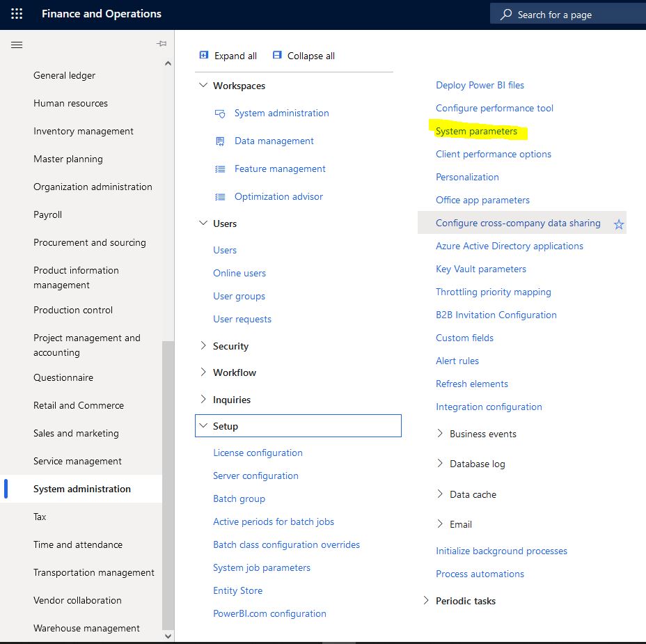The width and height of the screenshot is (646, 644).
Task: Open Initialize background processes
Action: pos(501,551)
